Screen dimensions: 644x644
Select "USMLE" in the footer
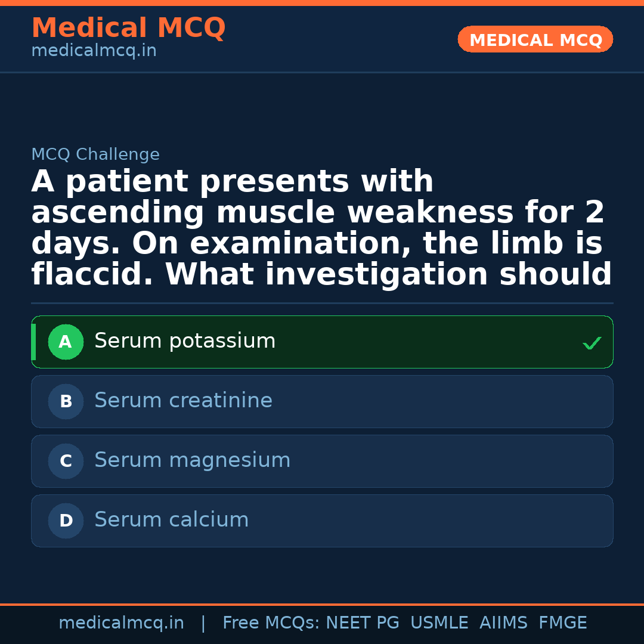point(439,623)
